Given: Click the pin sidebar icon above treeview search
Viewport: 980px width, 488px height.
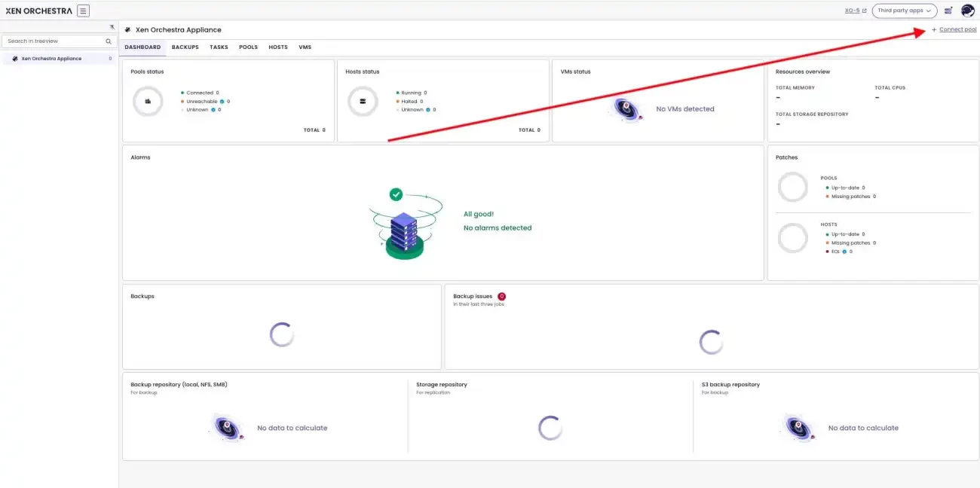Looking at the screenshot, I should [112, 26].
